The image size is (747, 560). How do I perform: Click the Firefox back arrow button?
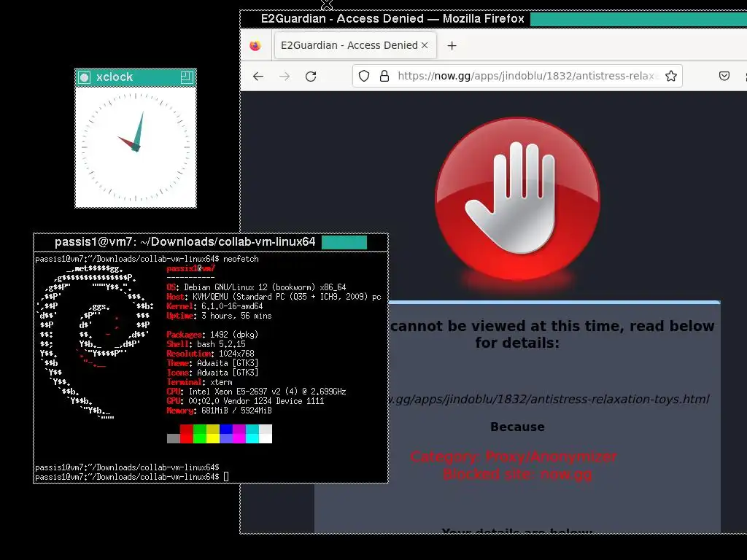(258, 76)
